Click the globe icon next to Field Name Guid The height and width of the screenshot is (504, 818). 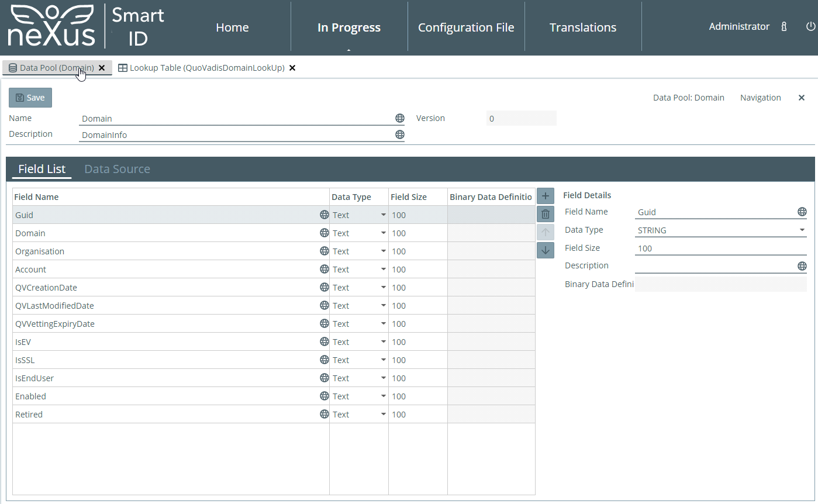coord(802,211)
